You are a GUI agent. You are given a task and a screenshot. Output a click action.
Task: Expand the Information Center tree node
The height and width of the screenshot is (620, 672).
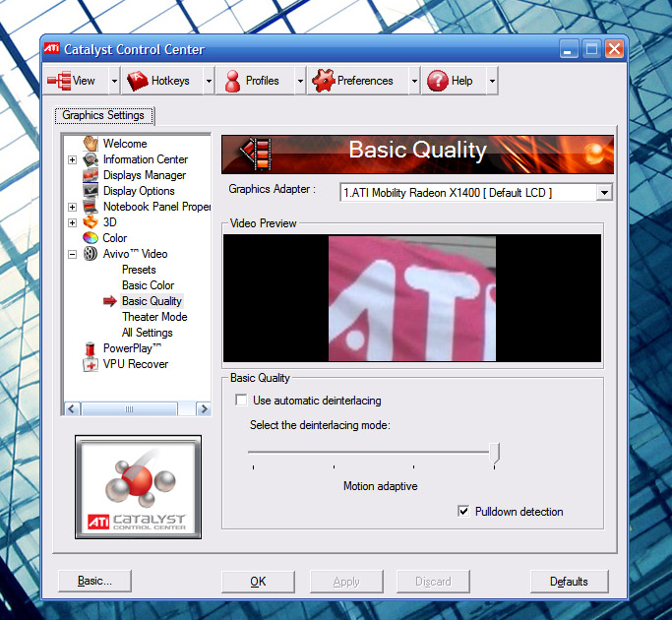(73, 159)
